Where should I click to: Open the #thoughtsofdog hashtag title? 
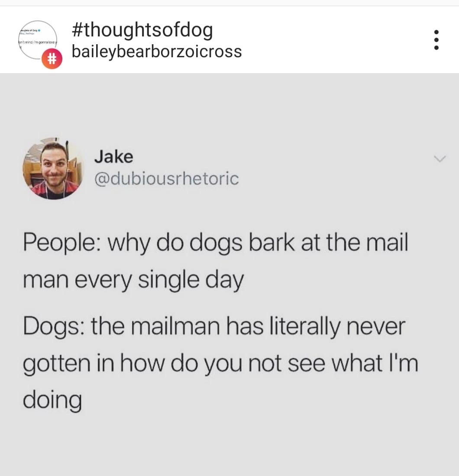point(142,30)
